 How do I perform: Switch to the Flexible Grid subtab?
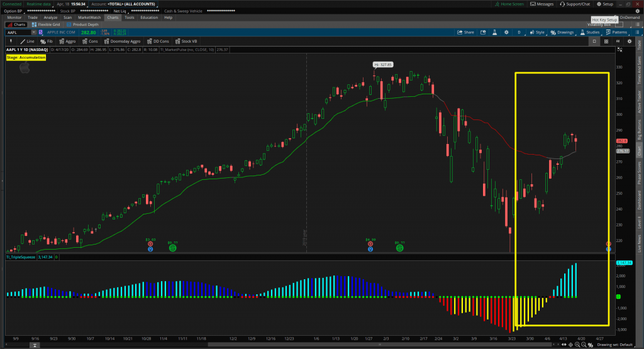(47, 25)
